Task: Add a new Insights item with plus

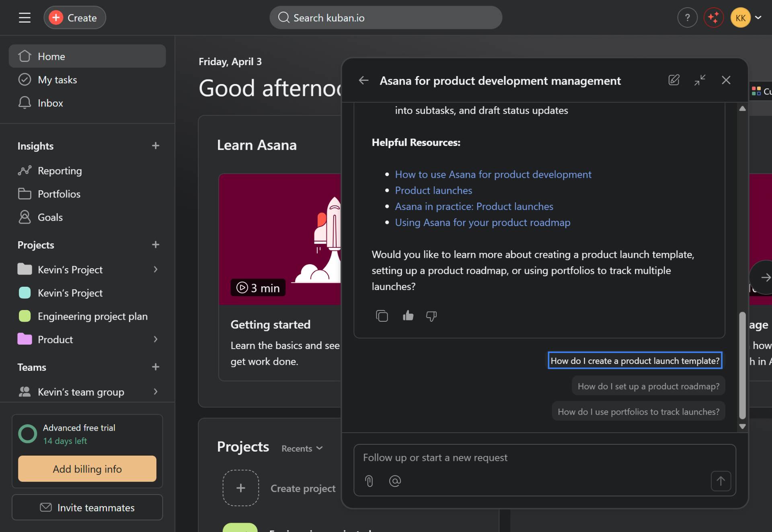Action: (x=156, y=146)
